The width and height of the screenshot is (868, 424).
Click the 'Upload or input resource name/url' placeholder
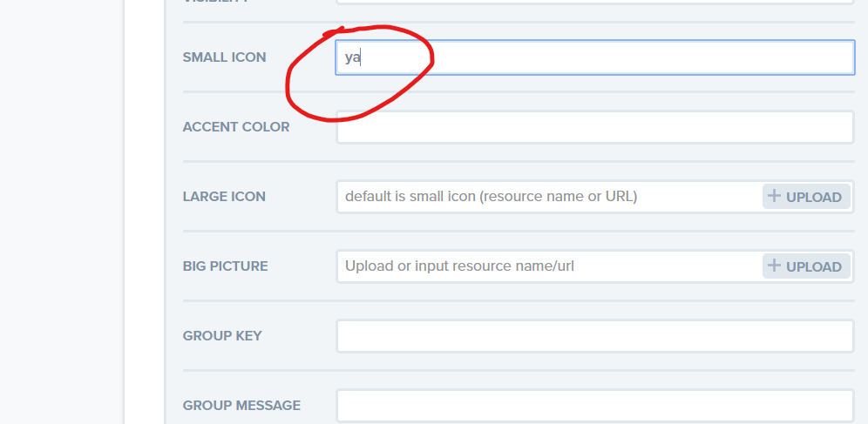[x=459, y=266]
